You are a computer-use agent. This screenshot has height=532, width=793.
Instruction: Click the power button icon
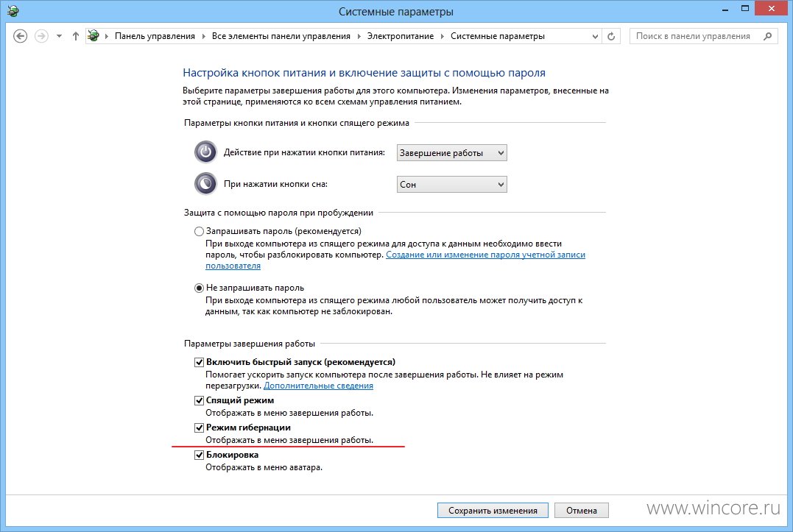205,152
